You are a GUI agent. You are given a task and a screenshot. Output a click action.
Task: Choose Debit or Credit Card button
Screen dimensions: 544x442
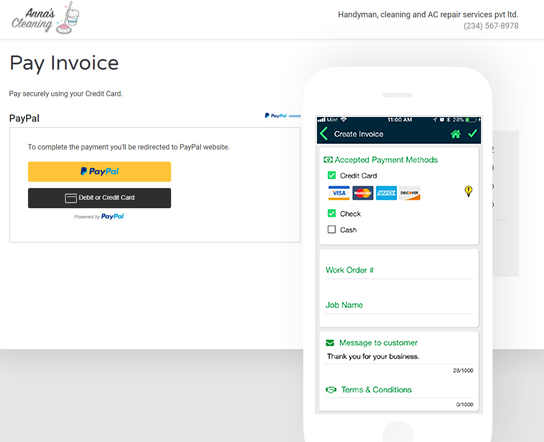[99, 198]
